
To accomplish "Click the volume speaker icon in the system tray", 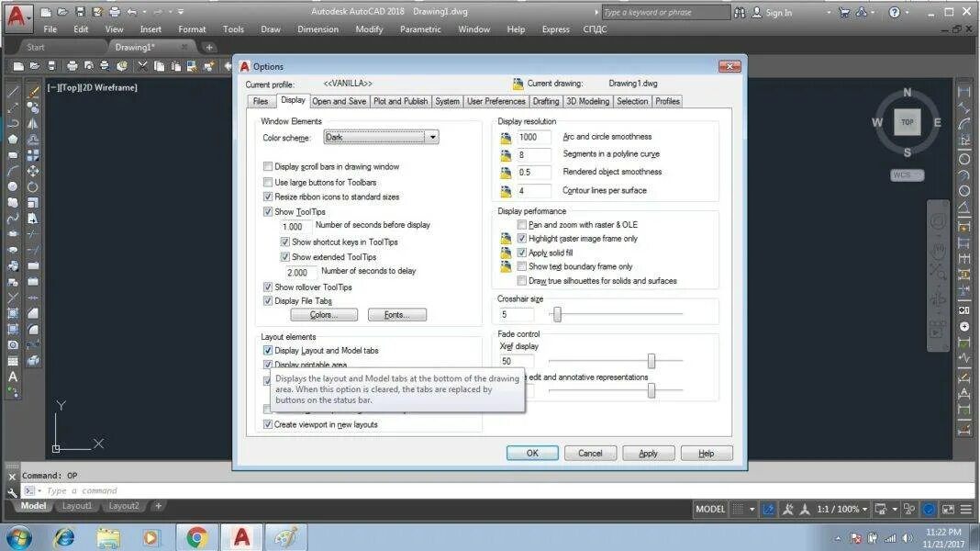I will [x=907, y=538].
